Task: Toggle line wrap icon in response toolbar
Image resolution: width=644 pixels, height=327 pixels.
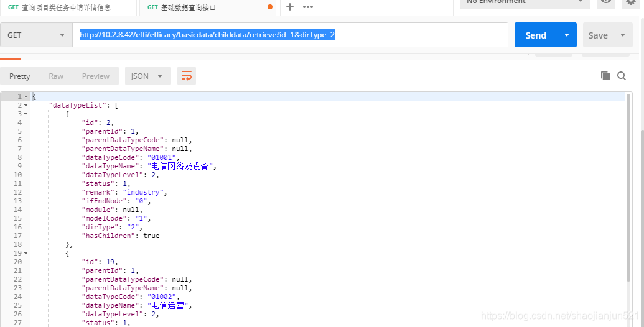Action: (187, 76)
